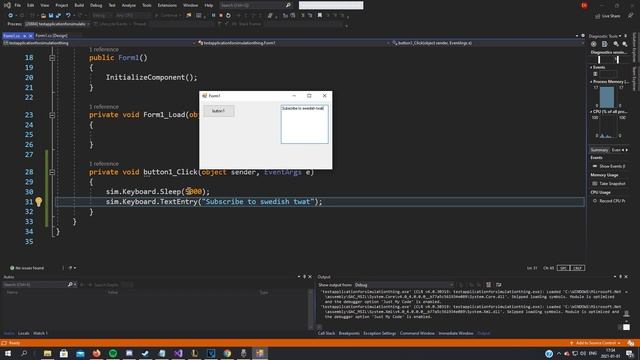640x360 pixels.
Task: Select the Summary tab in Diagnostic Tools
Action: pos(599,150)
